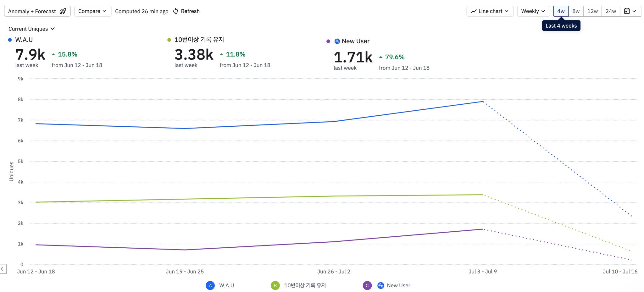
Task: Click the line chart trend icon
Action: pos(474,11)
